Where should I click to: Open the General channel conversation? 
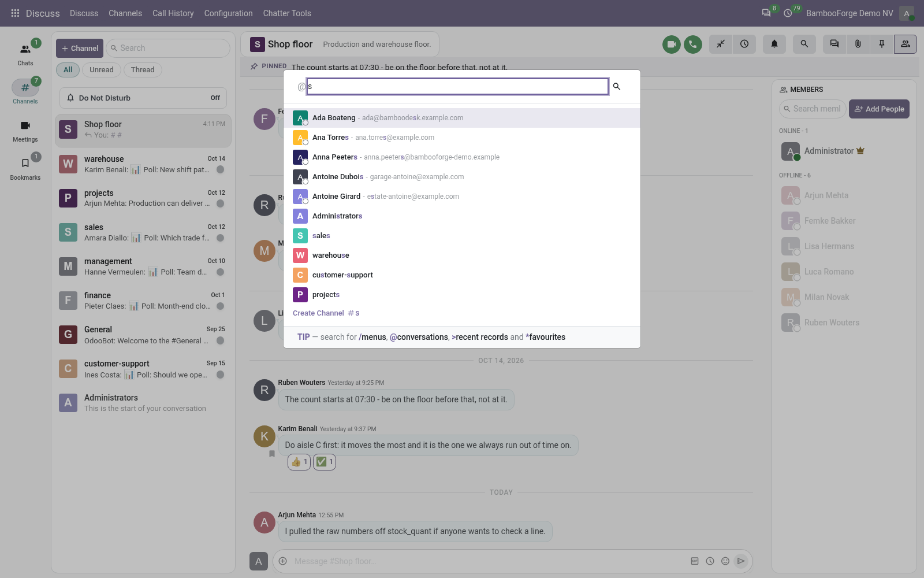click(143, 335)
